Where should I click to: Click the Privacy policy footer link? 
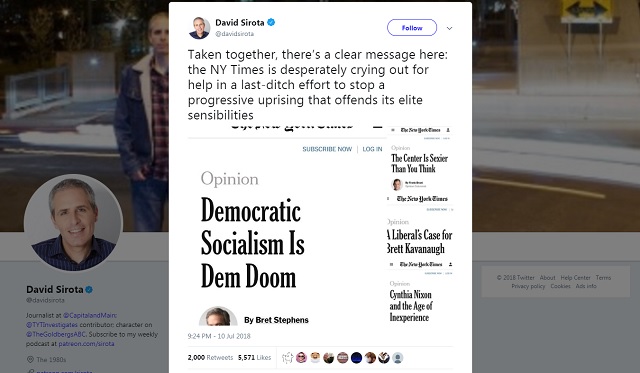tap(528, 286)
